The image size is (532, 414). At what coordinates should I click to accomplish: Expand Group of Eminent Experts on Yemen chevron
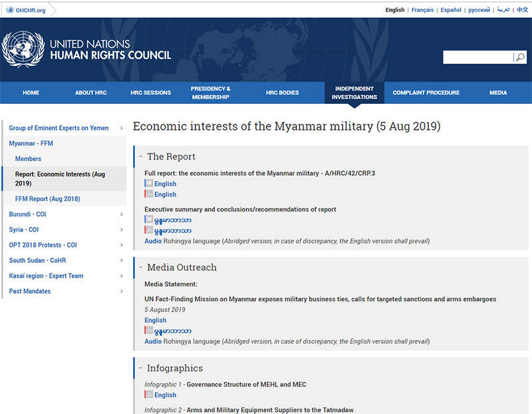122,128
